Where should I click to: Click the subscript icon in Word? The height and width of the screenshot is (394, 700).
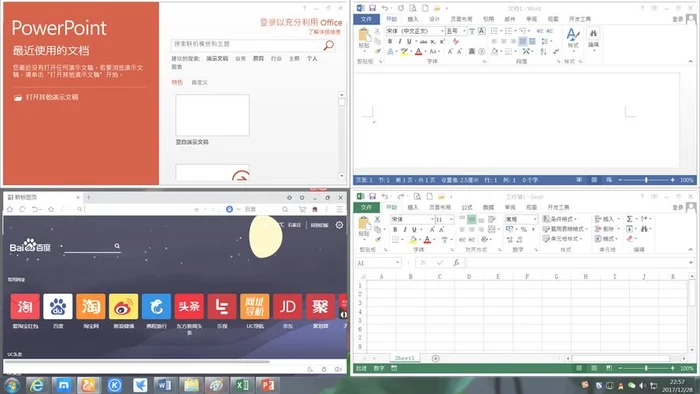(433, 41)
